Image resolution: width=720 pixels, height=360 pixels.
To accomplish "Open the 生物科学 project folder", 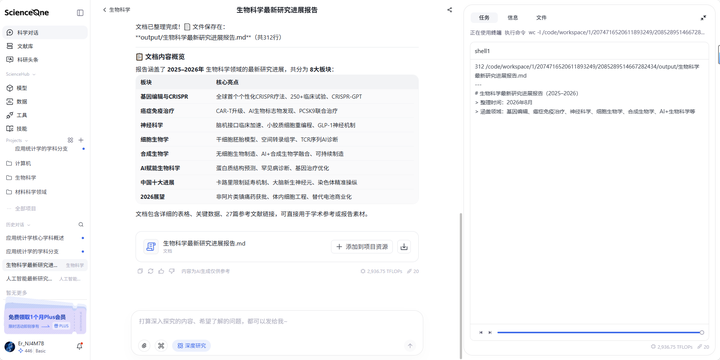I will tap(45, 178).
